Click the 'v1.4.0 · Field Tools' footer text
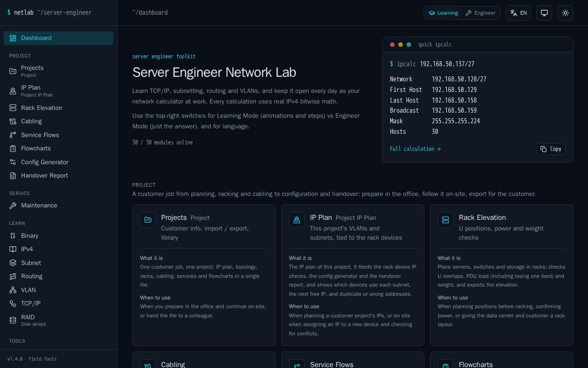The image size is (588, 368). pos(32,359)
